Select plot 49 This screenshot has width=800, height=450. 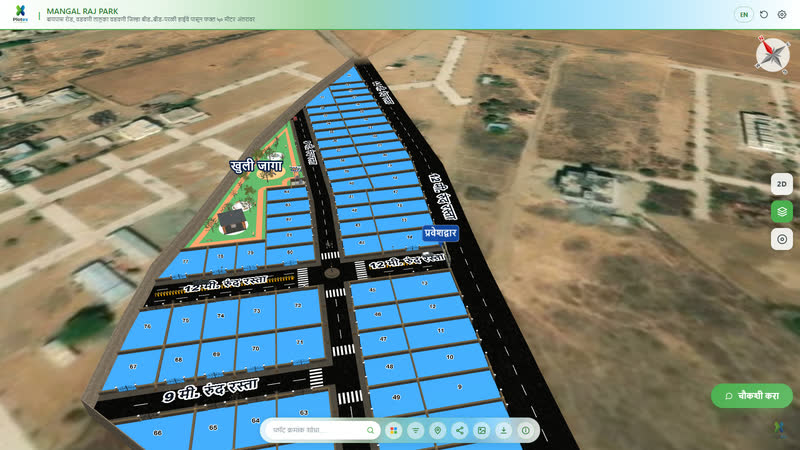click(396, 398)
